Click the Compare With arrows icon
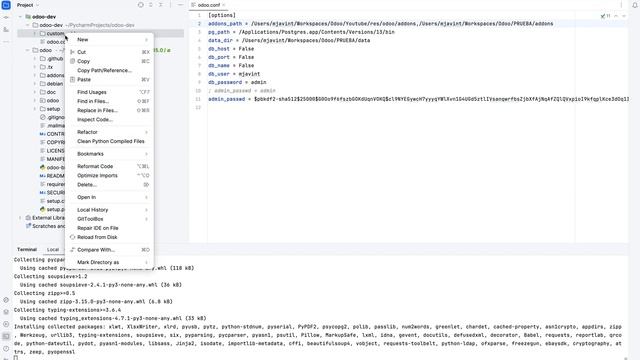640x360 pixels. pyautogui.click(x=72, y=250)
